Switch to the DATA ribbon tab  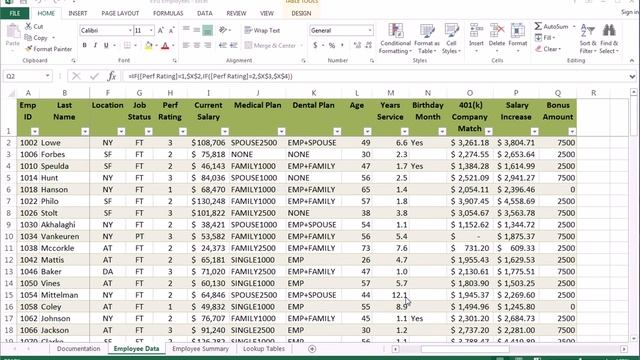[x=204, y=13]
